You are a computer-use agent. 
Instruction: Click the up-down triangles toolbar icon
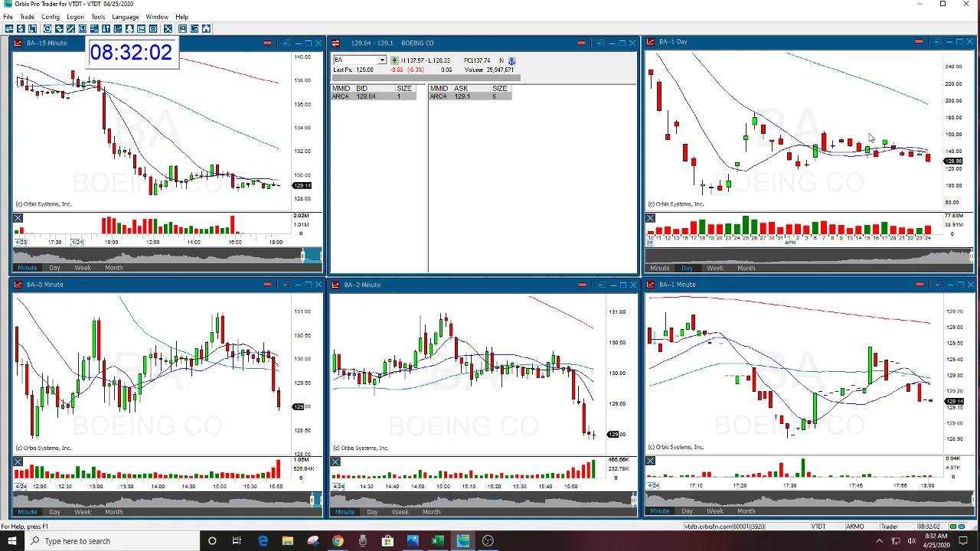(x=59, y=28)
